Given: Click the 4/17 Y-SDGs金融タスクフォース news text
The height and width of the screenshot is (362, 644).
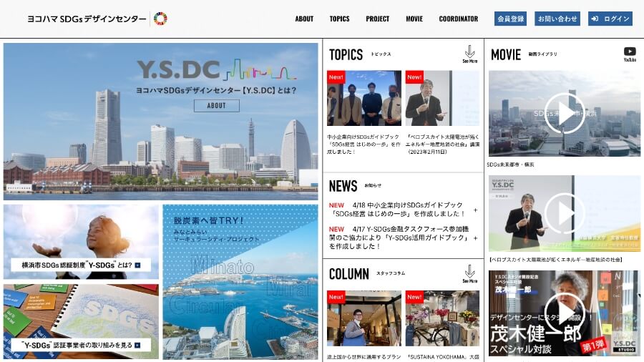Looking at the screenshot, I should (399, 238).
